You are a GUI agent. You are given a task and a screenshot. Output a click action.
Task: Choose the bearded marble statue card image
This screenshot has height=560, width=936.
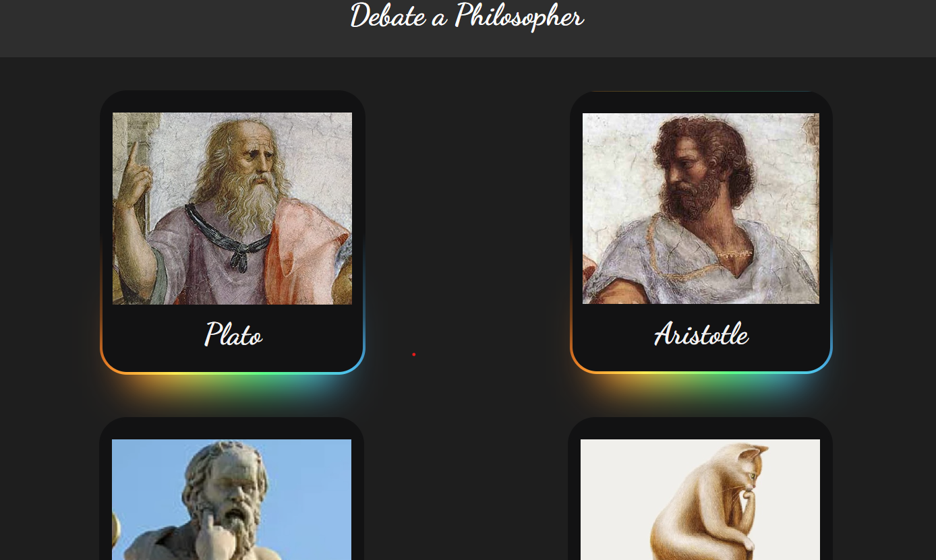tap(231, 499)
